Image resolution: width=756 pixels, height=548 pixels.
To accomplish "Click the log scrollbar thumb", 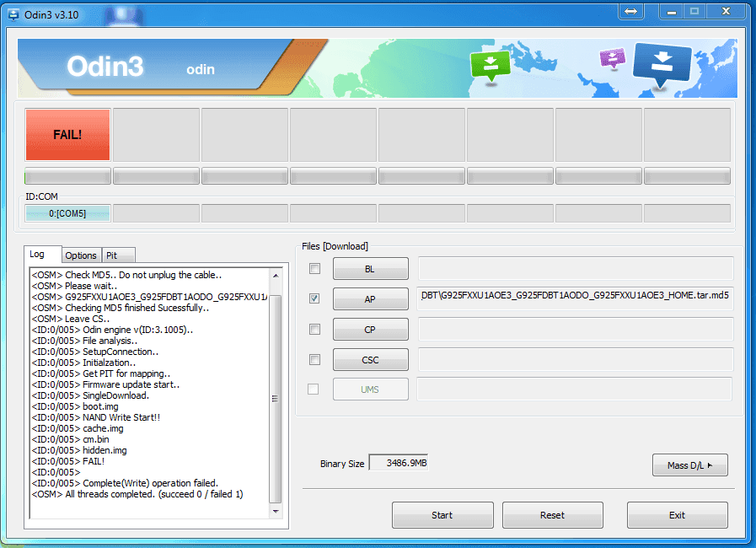I will (x=276, y=399).
